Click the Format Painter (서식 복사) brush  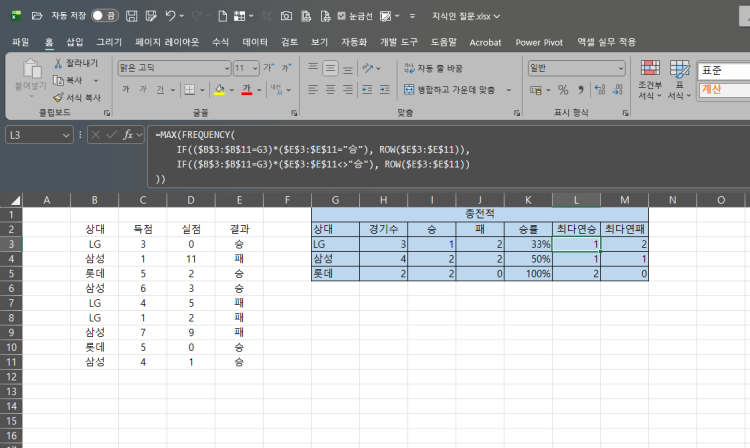point(58,97)
